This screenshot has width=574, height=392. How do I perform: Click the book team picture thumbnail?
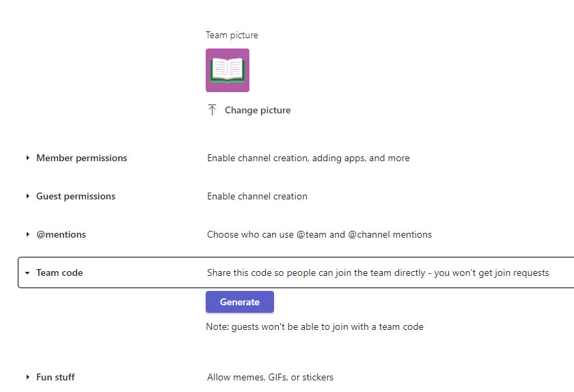pyautogui.click(x=227, y=70)
